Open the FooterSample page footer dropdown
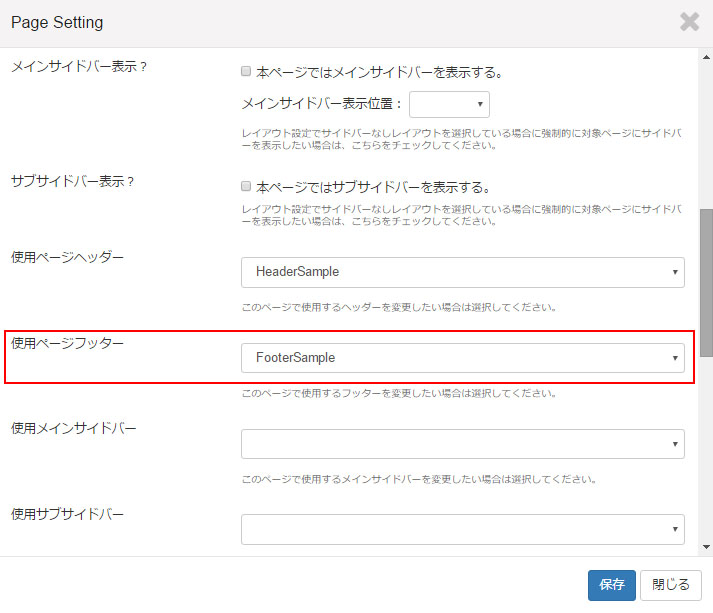713x613 pixels. (462, 358)
